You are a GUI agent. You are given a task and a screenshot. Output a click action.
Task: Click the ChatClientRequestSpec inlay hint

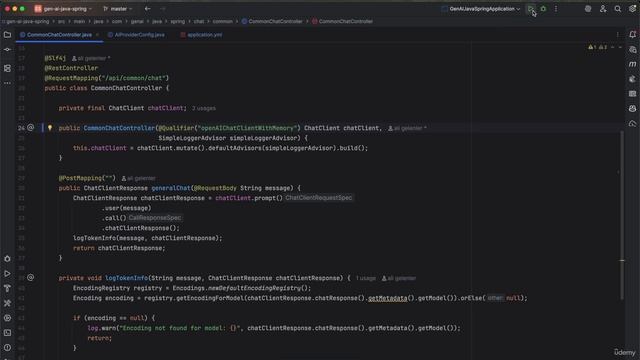319,198
